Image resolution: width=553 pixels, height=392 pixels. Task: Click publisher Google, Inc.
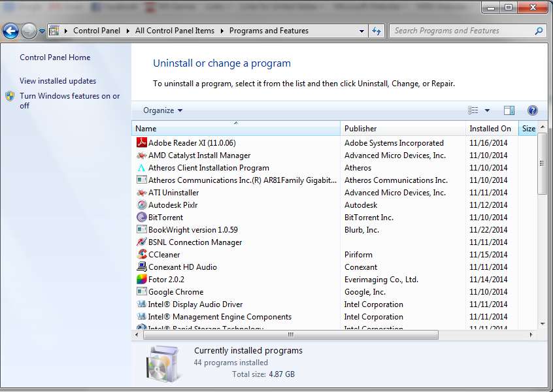click(x=365, y=292)
